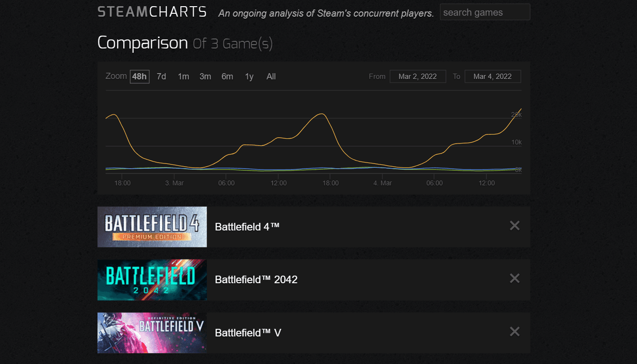Set chart zoom to 1m

point(183,77)
